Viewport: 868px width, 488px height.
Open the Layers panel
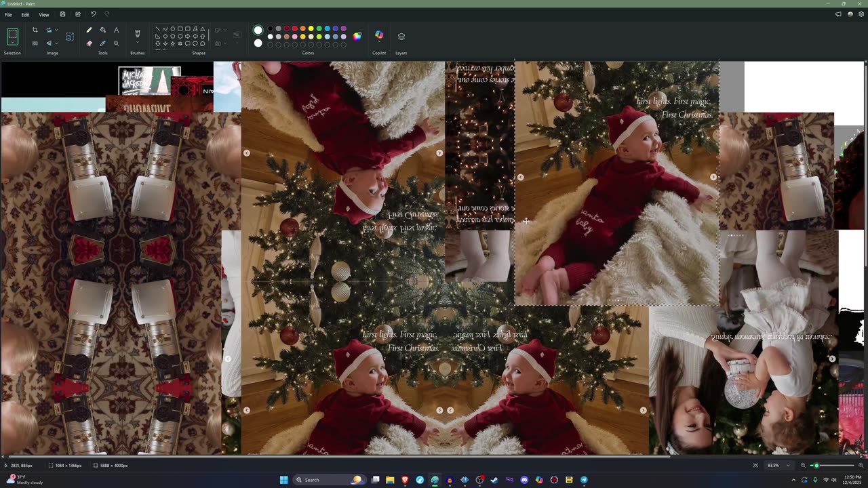point(401,37)
